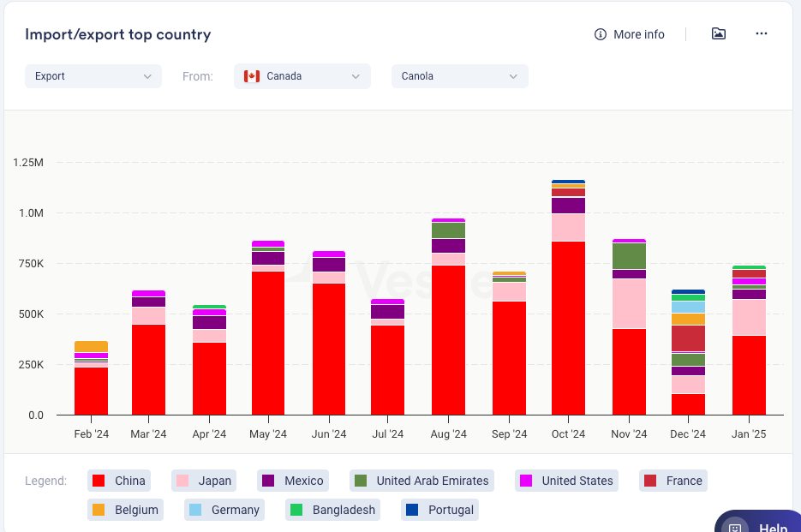
Task: Open the three-dot options menu
Action: tap(762, 33)
